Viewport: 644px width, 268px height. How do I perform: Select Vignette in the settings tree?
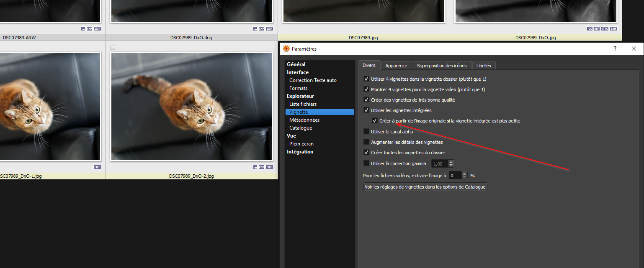pyautogui.click(x=320, y=112)
